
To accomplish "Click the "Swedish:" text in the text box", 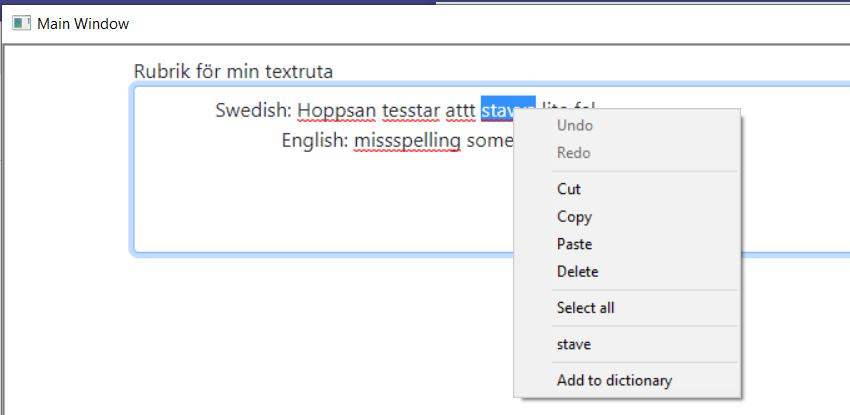I will point(253,110).
